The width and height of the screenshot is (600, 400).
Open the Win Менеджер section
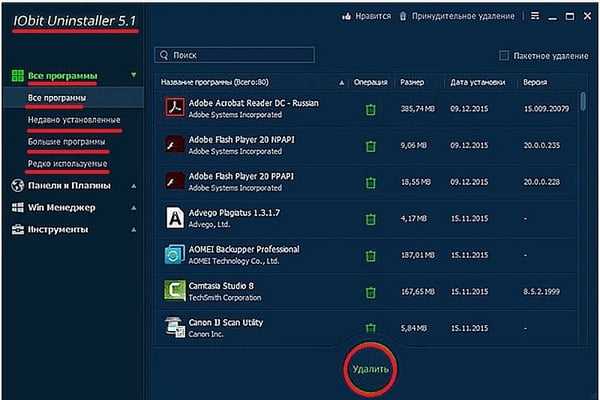[62, 207]
